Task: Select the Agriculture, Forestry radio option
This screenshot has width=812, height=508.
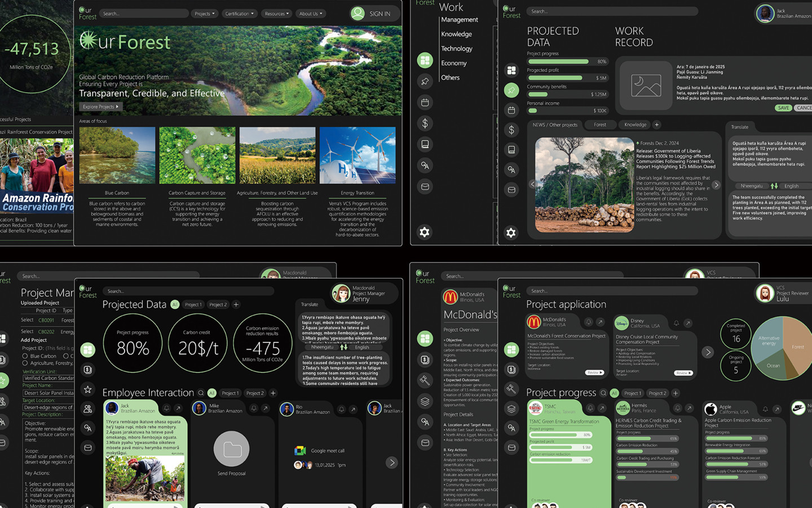Action: pos(25,364)
